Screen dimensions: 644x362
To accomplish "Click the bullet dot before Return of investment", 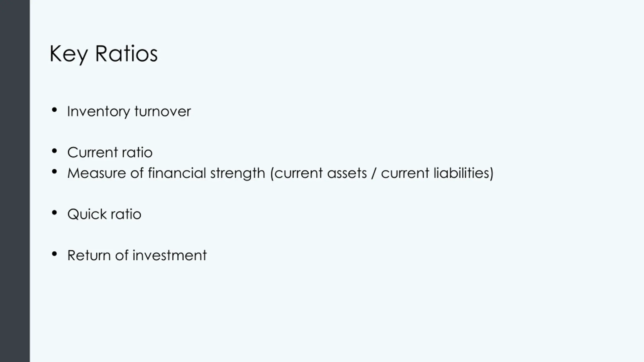I will pyautogui.click(x=54, y=254).
